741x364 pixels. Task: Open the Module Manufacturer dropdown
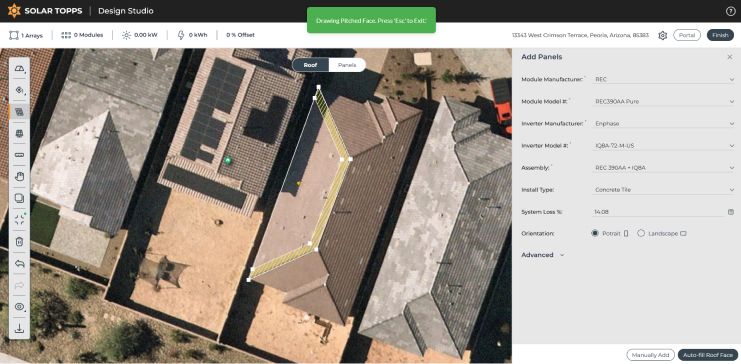pyautogui.click(x=664, y=79)
